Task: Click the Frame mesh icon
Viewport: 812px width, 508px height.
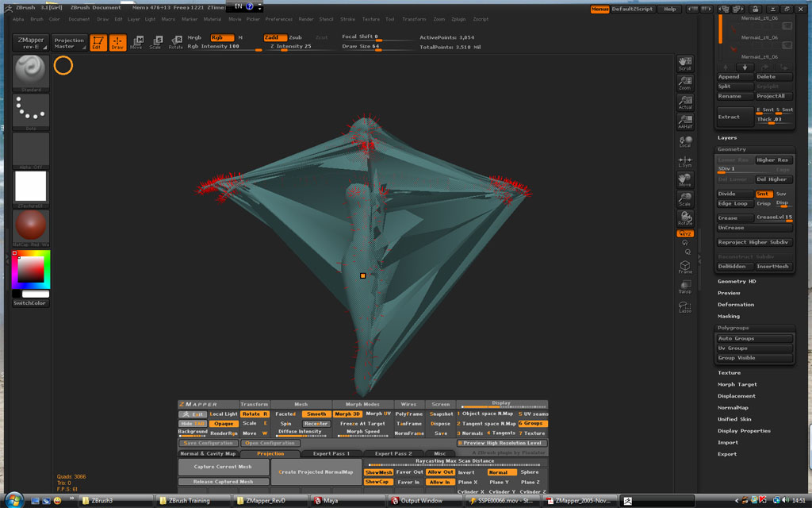Action: click(x=685, y=267)
